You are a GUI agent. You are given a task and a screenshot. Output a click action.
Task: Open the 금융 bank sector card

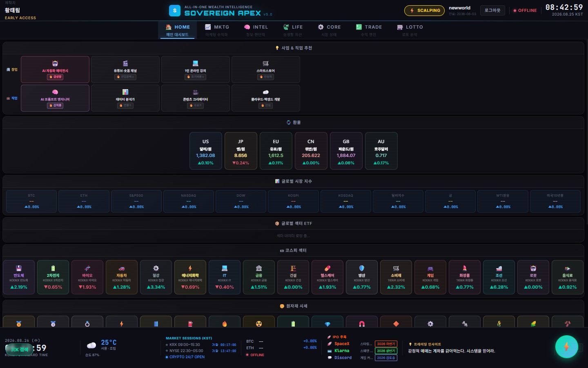pyautogui.click(x=259, y=277)
